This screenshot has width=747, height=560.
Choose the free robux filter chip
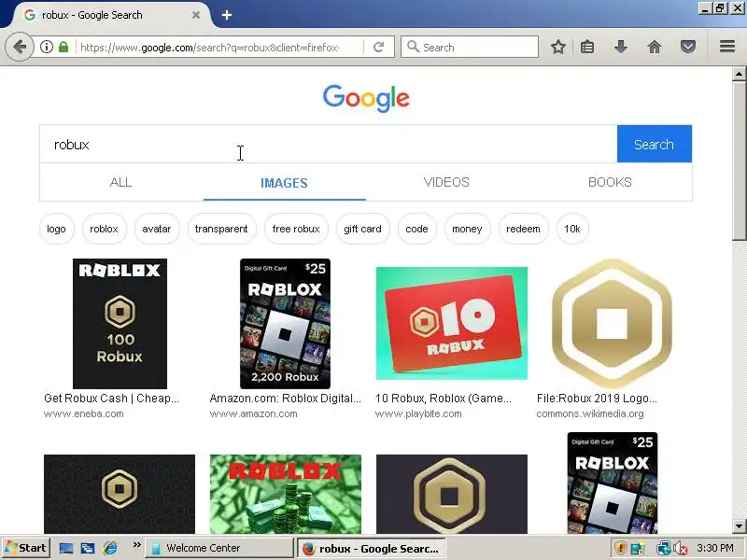pyautogui.click(x=296, y=229)
